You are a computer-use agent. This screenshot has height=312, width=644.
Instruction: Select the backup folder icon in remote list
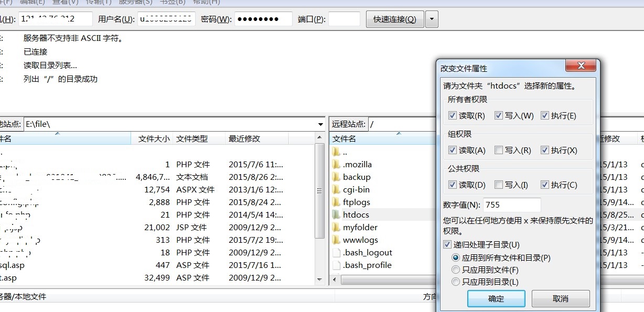pyautogui.click(x=336, y=177)
